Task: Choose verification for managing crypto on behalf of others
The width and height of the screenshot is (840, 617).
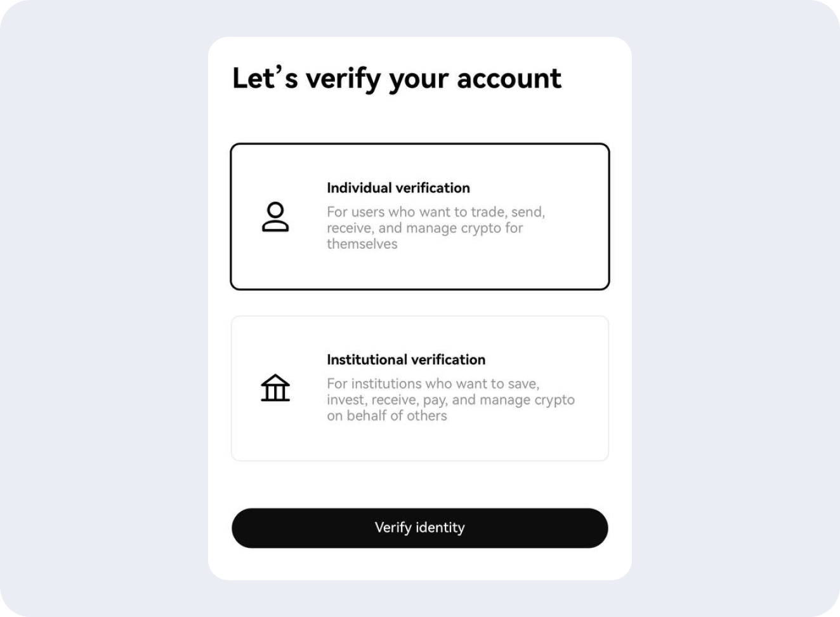Action: tap(420, 388)
